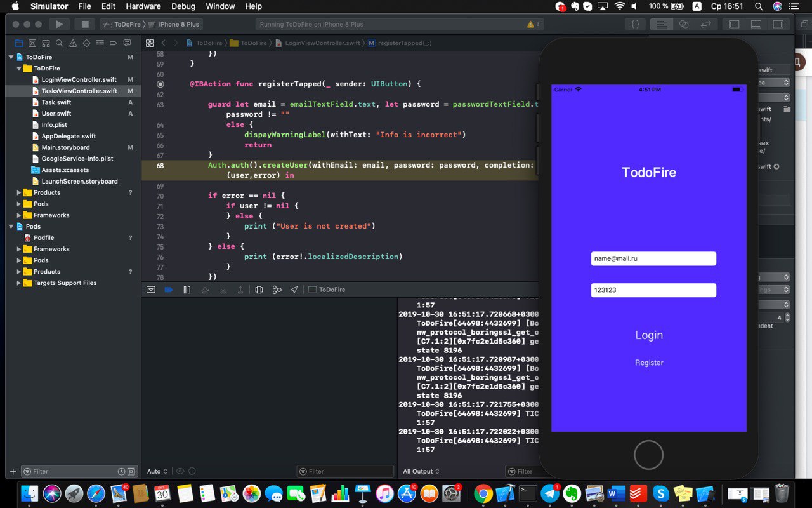The width and height of the screenshot is (812, 508).
Task: Click the Run (play) button in Xcode toolbar
Action: click(59, 24)
